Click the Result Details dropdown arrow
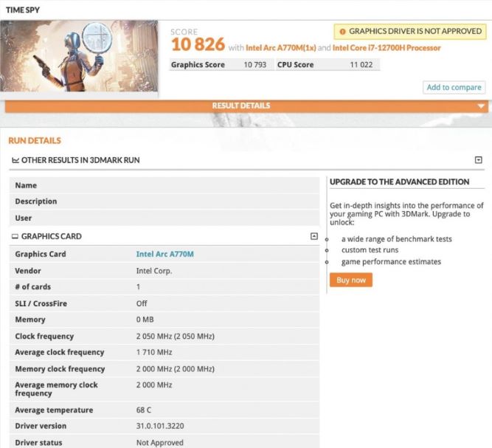 point(481,106)
